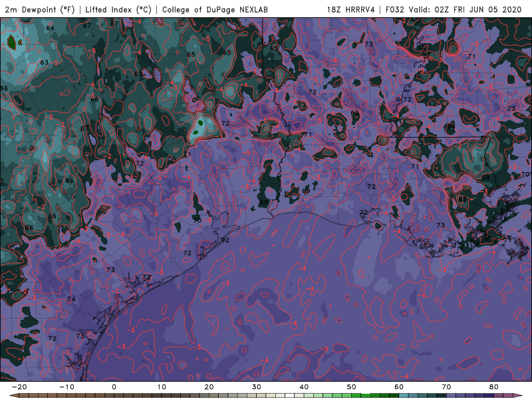Screen dimensions: 532x399
Task: Click the '63' dewpoint value on map
Action: tap(45, 63)
